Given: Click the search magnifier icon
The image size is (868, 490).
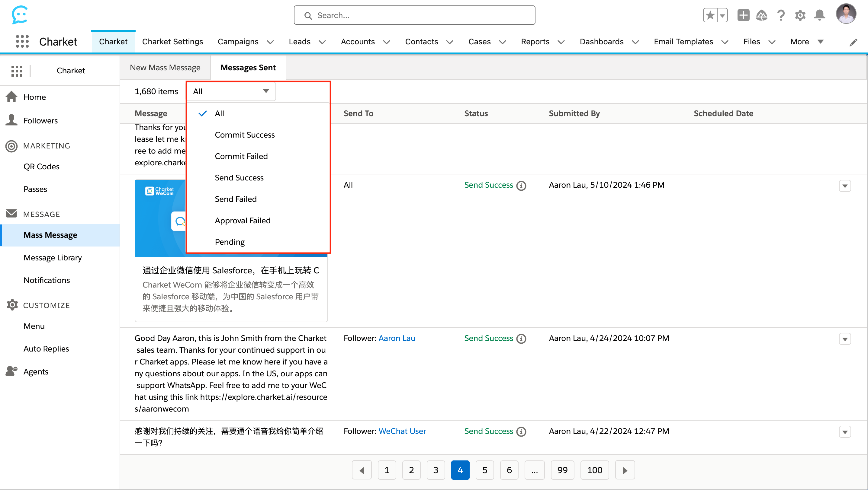Looking at the screenshot, I should (x=308, y=15).
